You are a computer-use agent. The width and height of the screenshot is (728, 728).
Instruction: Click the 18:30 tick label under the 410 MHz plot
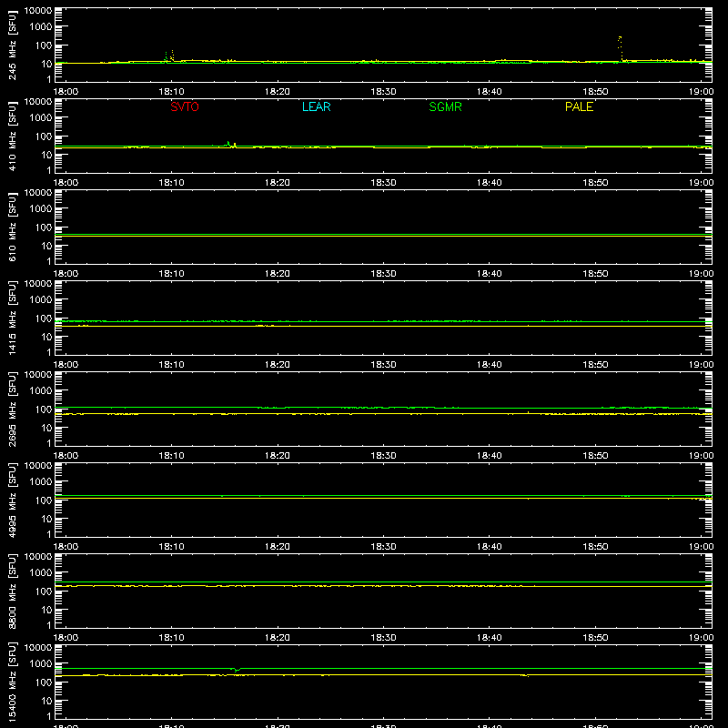click(x=383, y=183)
